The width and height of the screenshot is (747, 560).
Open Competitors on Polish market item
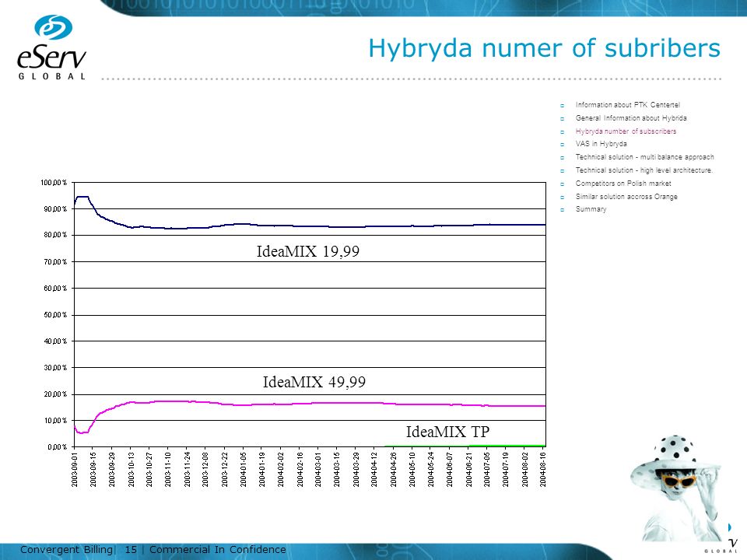(x=623, y=184)
